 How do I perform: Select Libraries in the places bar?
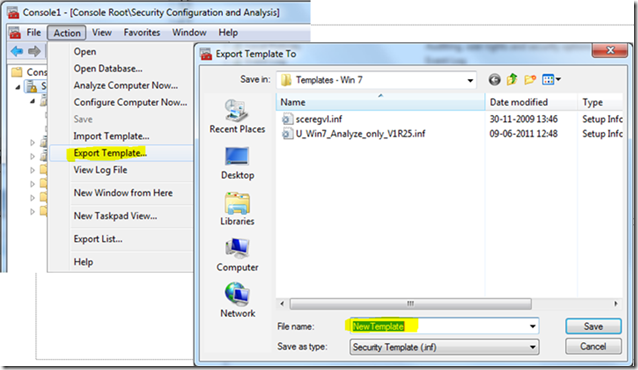(x=237, y=209)
